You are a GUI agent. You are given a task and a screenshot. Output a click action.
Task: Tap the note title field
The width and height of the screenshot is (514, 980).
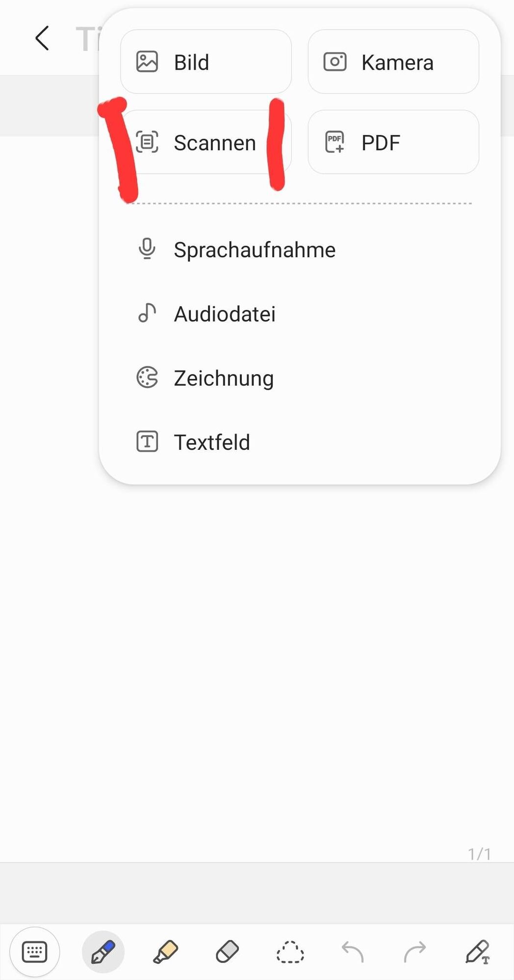88,38
